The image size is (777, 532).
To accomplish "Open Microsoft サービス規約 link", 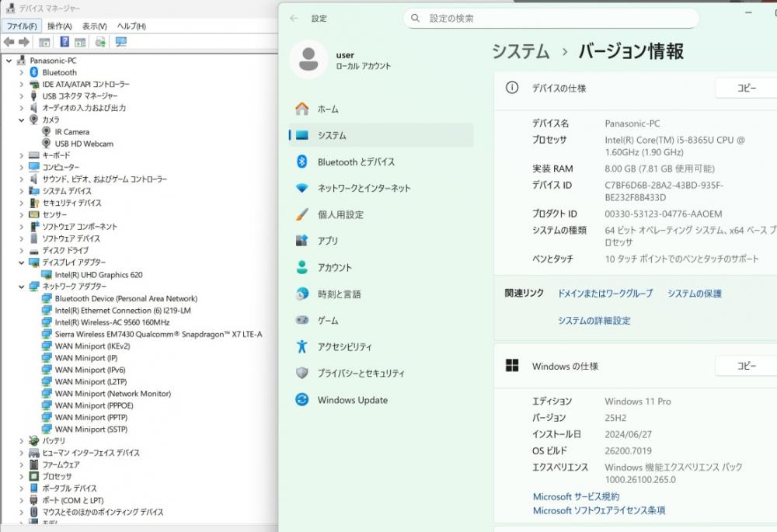I will pyautogui.click(x=576, y=496).
